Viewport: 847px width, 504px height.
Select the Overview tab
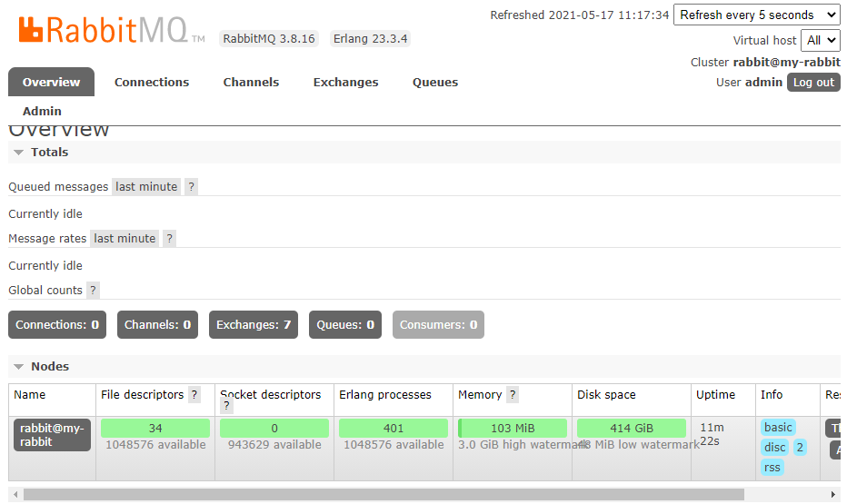51,82
